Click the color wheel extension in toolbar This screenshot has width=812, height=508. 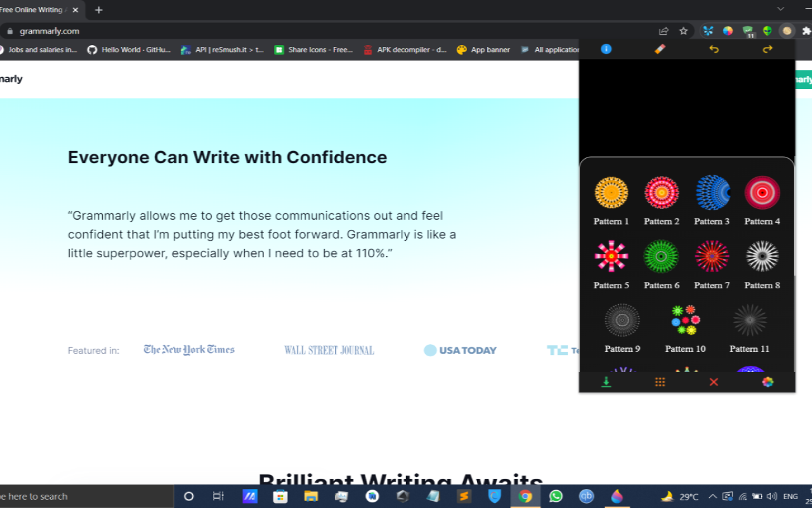(x=728, y=30)
